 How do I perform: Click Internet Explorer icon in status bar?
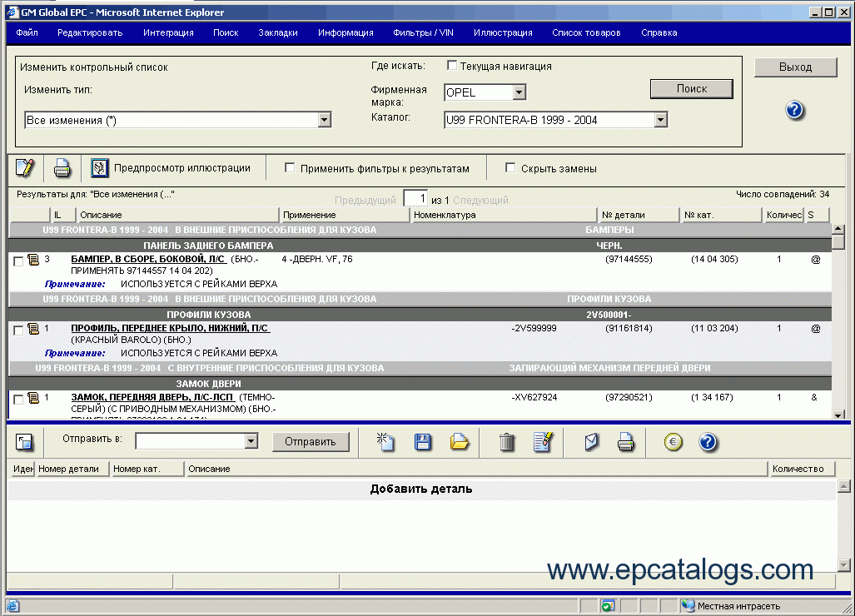(x=13, y=606)
